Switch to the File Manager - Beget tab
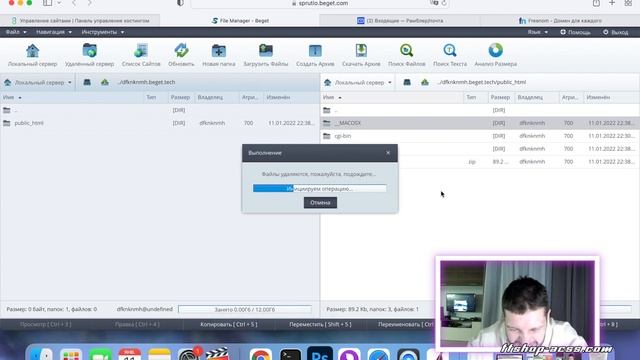The height and width of the screenshot is (360, 640). 240,20
